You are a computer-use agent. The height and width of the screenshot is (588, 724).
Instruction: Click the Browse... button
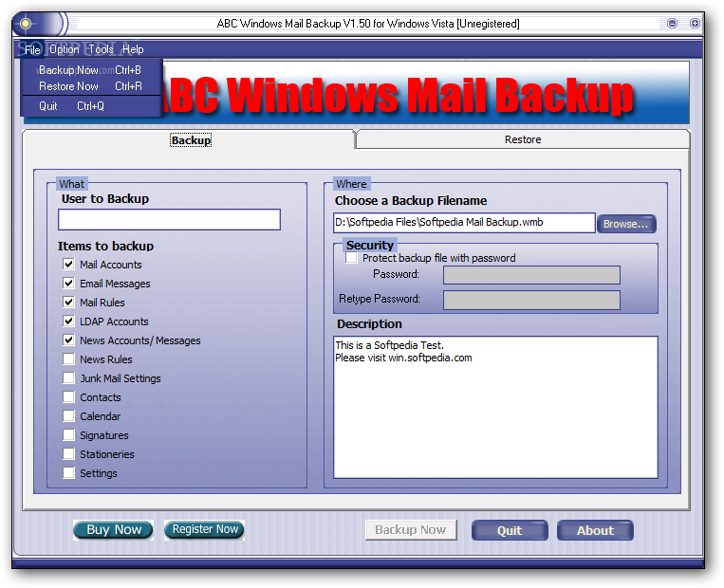pyautogui.click(x=626, y=224)
